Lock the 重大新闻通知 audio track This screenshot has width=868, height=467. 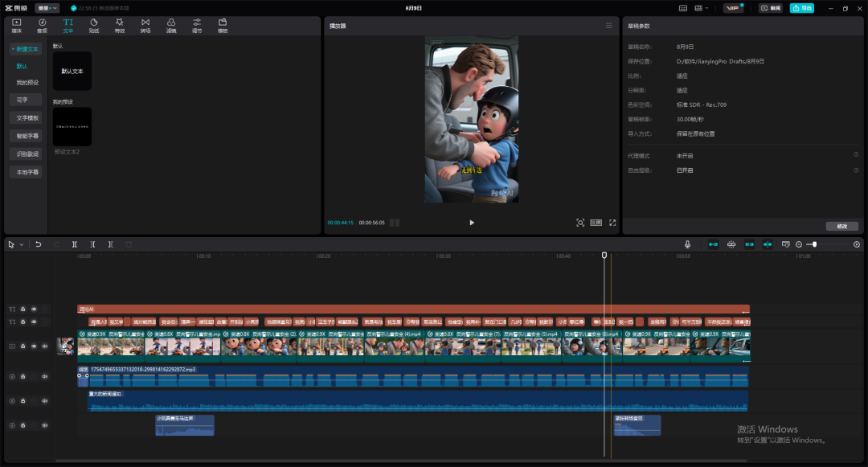(23, 400)
